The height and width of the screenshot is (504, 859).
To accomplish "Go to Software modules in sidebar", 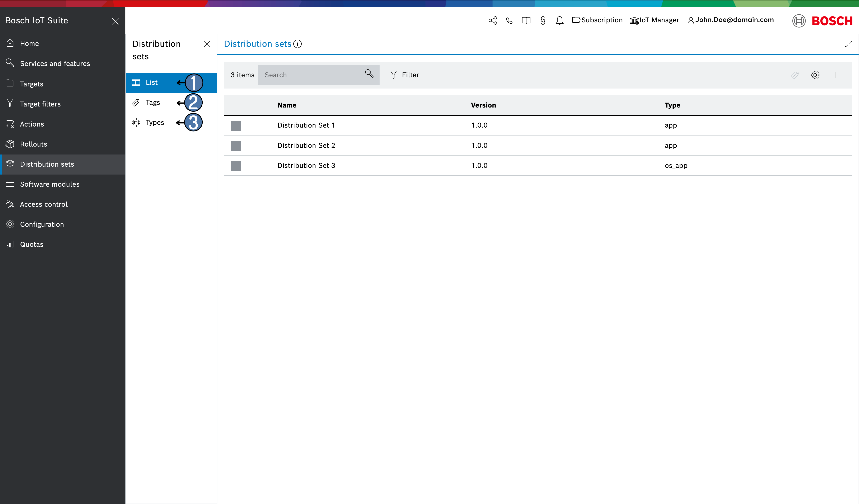I will (x=50, y=184).
